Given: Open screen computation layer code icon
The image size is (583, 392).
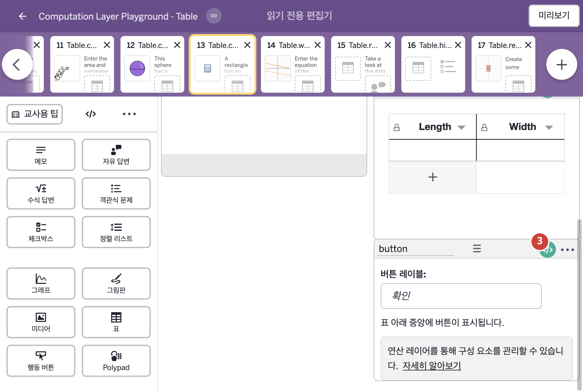Looking at the screenshot, I should 91,114.
